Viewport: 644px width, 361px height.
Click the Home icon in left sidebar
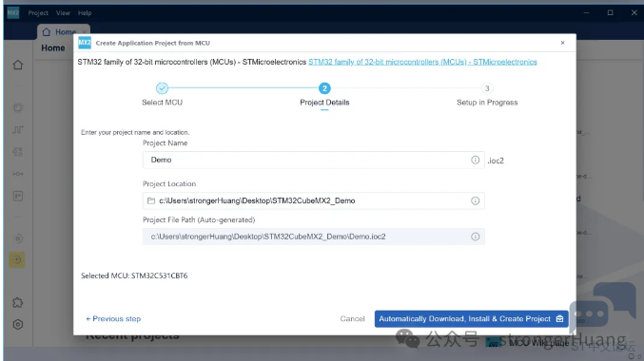pos(18,65)
